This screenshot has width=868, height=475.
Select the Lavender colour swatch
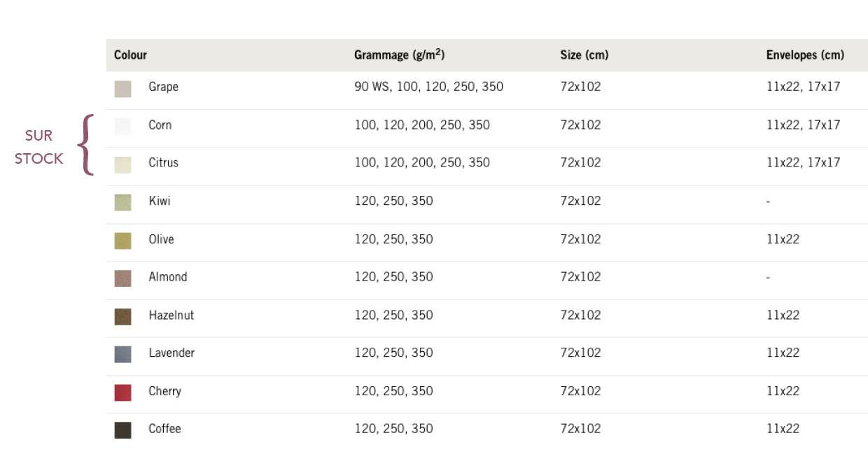(122, 355)
